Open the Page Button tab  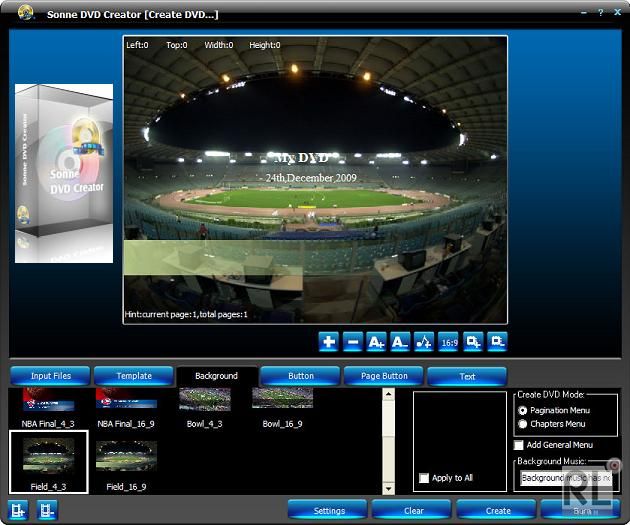point(383,376)
